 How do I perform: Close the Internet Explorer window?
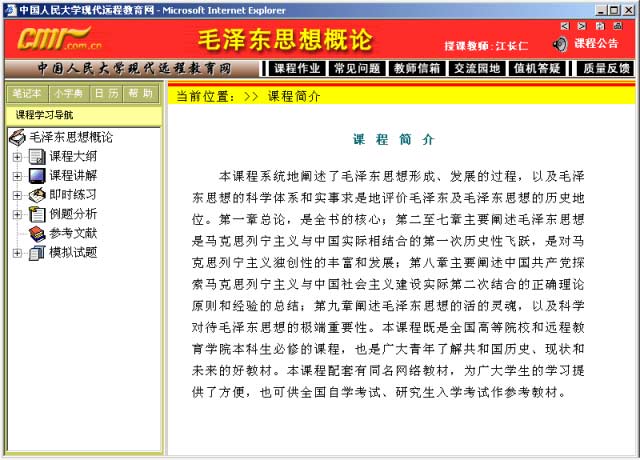pos(629,10)
